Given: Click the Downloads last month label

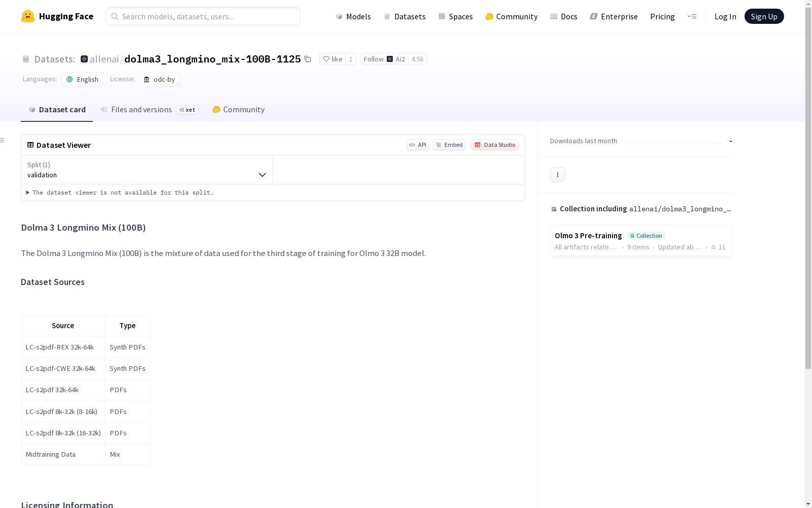Looking at the screenshot, I should pos(583,141).
